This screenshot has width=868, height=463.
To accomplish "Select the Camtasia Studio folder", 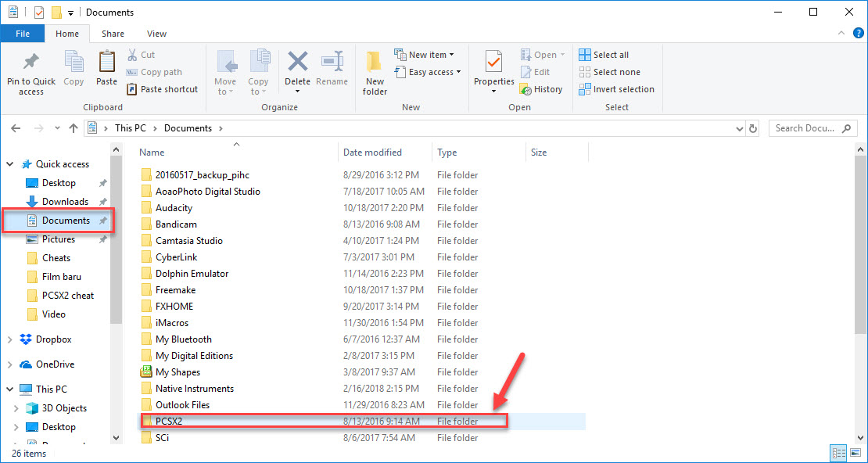I will (188, 241).
